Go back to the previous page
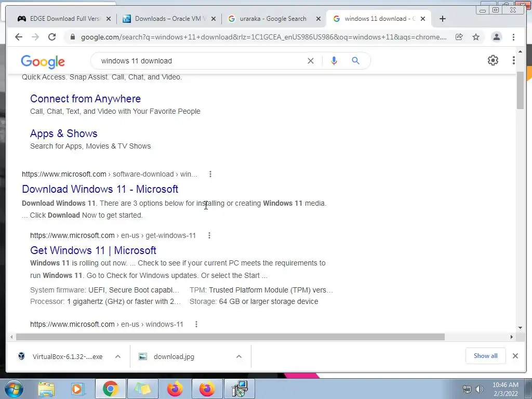Viewport: 532px width, 399px height. pyautogui.click(x=19, y=37)
